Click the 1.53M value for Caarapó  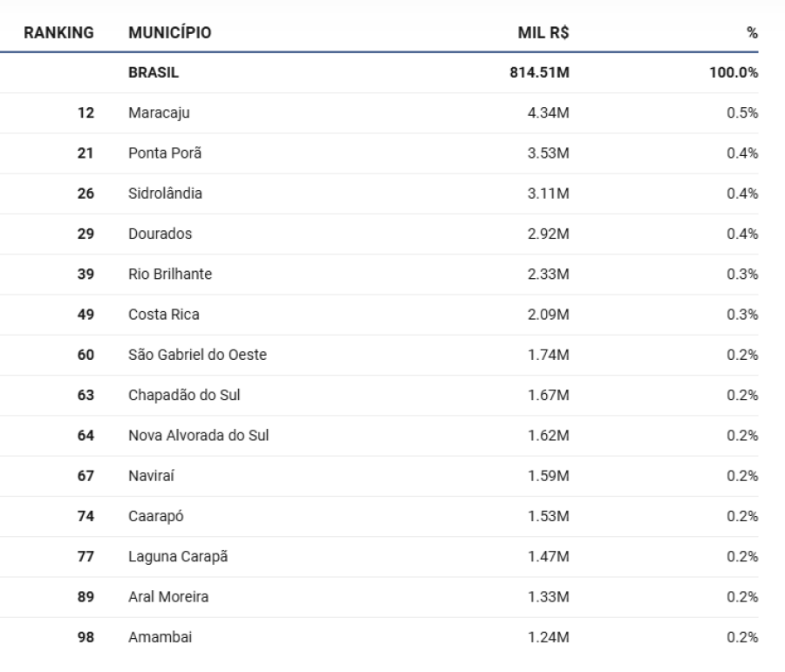pos(549,516)
